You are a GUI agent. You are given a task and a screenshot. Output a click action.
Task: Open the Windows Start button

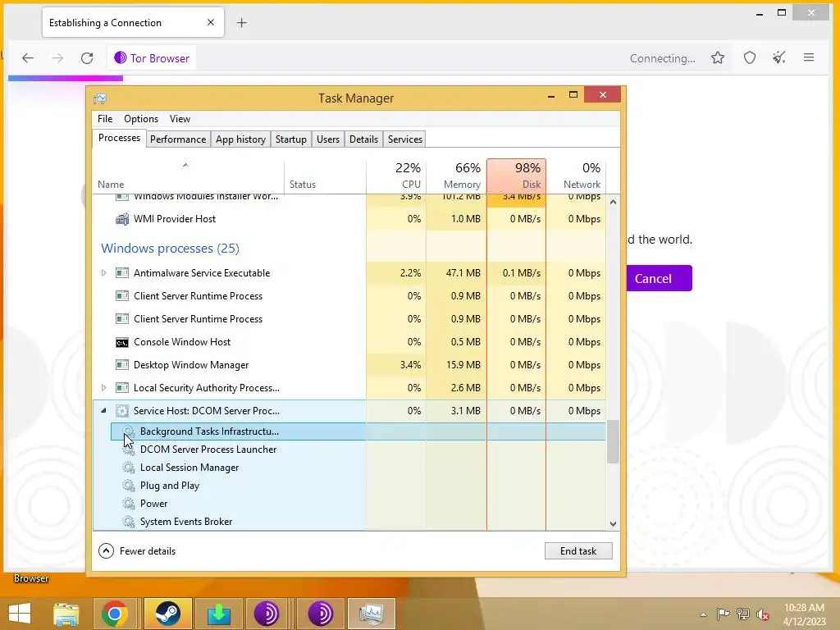point(20,614)
